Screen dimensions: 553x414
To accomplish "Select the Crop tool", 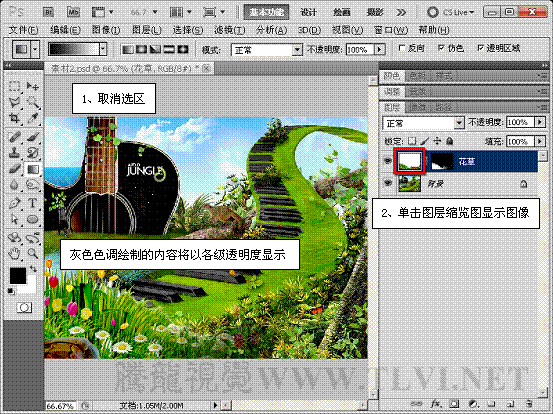I will coord(14,118).
